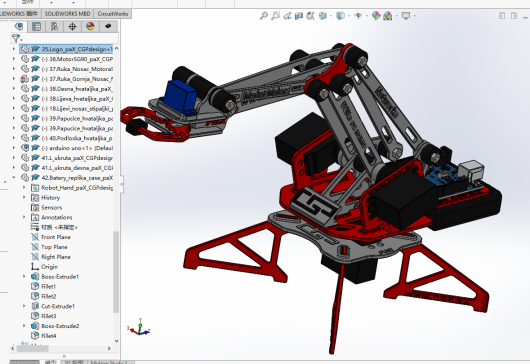
Task: Switch to the SOLIDWORKS MBD tab
Action: (67, 14)
